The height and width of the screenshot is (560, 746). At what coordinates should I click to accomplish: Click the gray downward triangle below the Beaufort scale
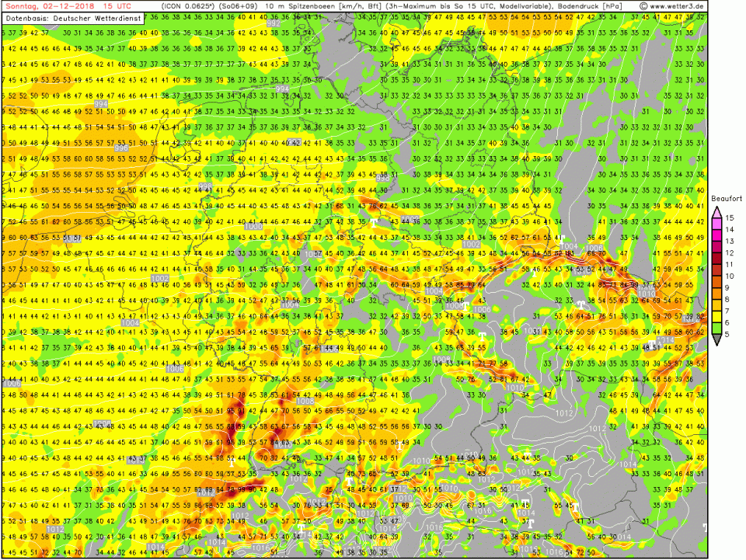(x=716, y=339)
